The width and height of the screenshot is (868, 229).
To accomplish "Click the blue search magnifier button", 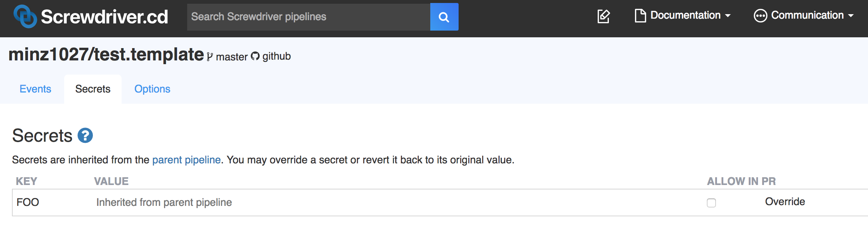I will coord(444,17).
